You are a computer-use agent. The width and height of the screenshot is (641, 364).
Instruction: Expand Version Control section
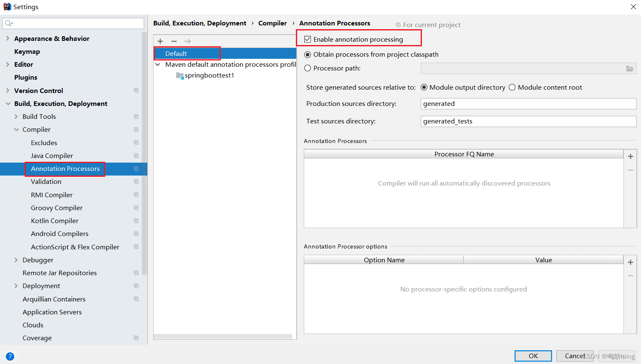tap(8, 90)
